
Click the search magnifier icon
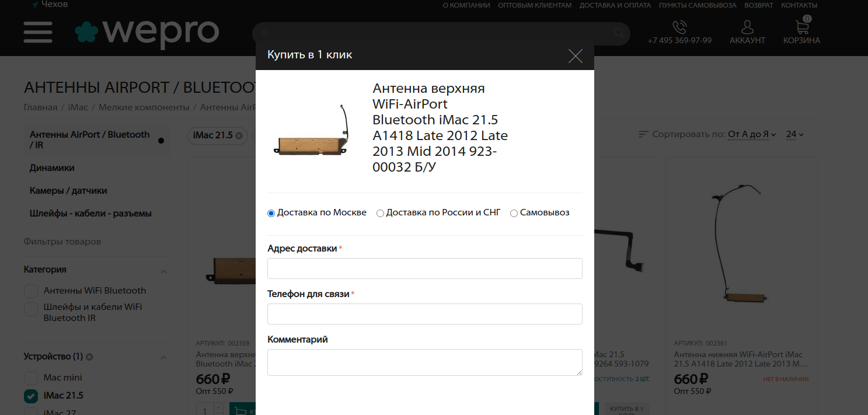click(x=619, y=33)
